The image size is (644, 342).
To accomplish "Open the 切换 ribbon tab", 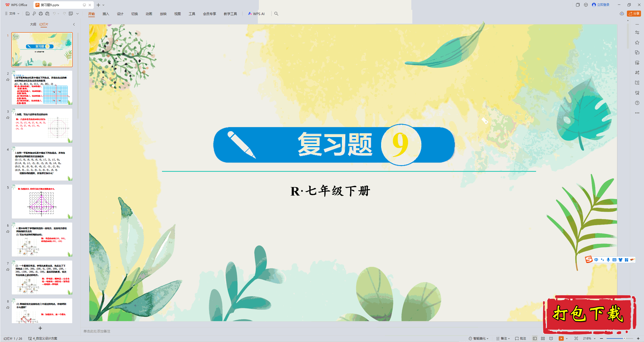I will [x=135, y=14].
